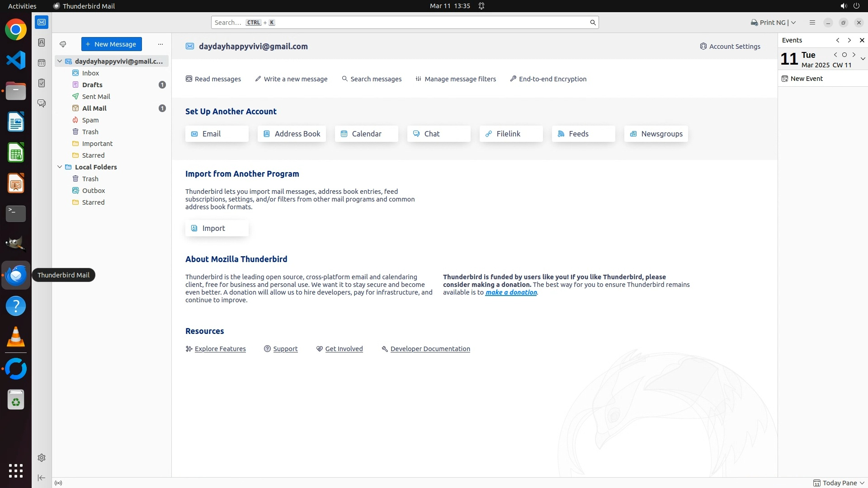The image size is (868, 488).
Task: Expand the mini-month chevron in Events
Action: (x=863, y=59)
